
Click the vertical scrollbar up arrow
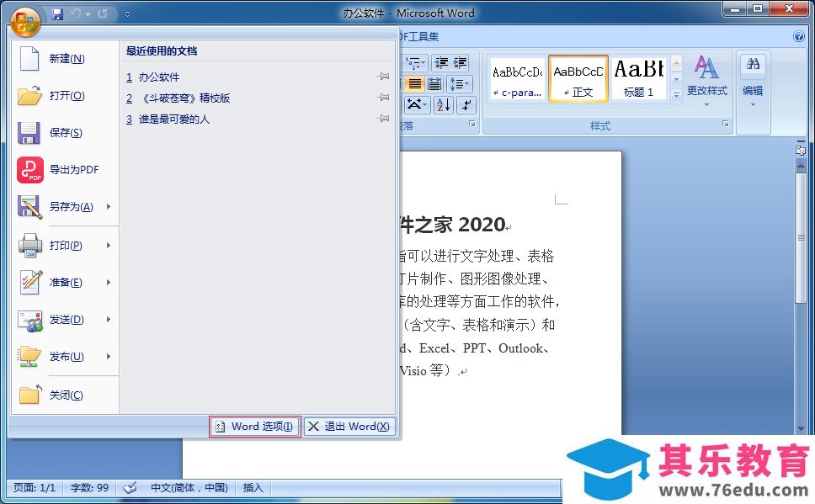pyautogui.click(x=801, y=165)
